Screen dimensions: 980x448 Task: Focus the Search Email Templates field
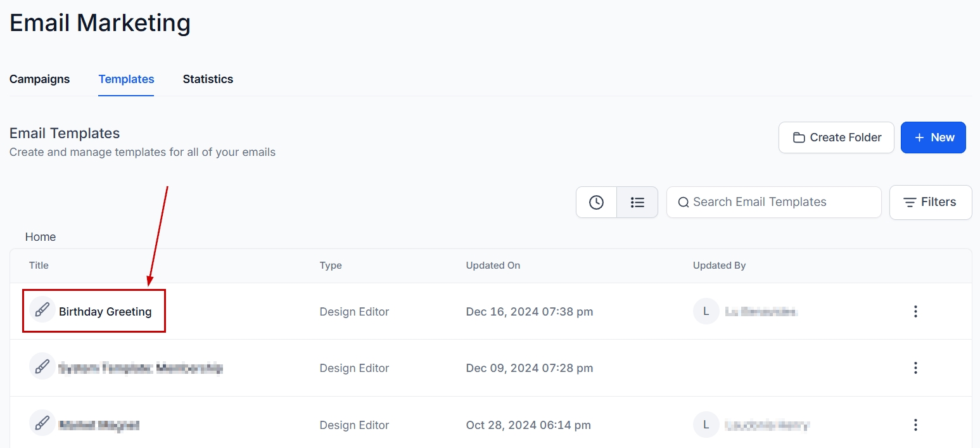point(779,202)
